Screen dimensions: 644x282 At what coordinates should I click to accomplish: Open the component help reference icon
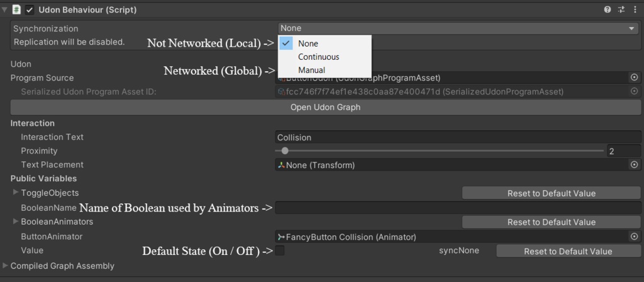(x=608, y=9)
